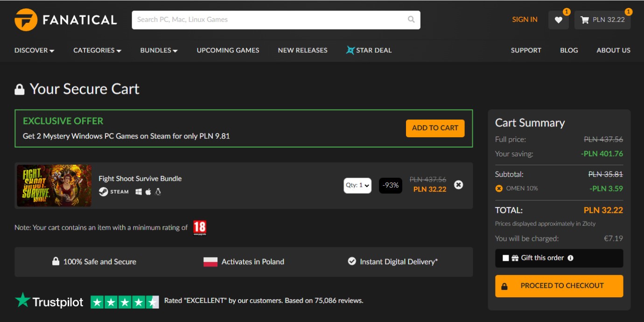Click the Trustpilot Rated EXCELLENT review text

[x=264, y=301]
